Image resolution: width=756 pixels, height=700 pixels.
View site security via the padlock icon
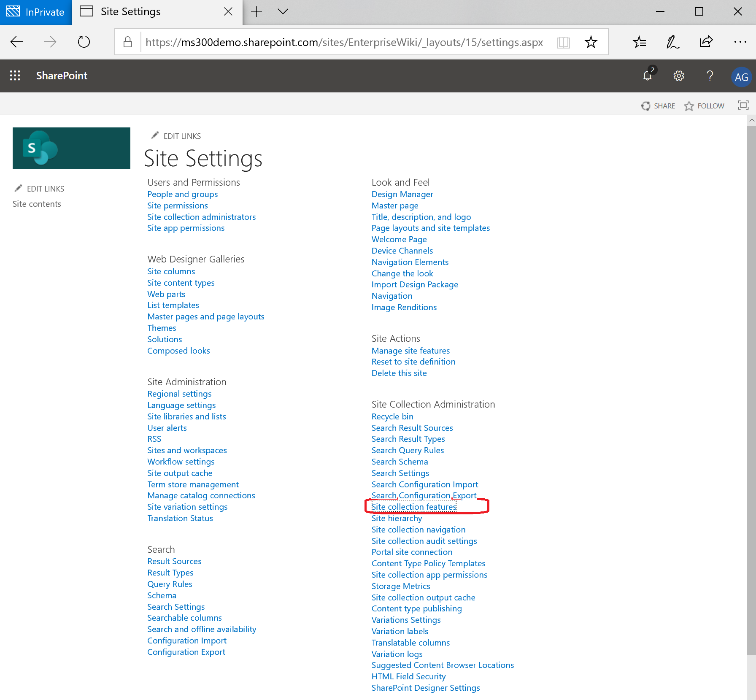pyautogui.click(x=127, y=42)
